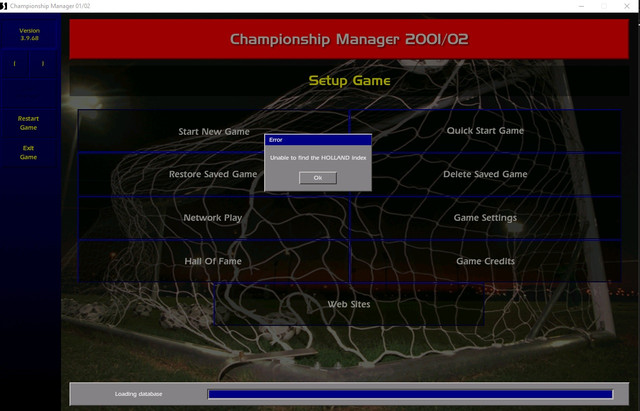Image resolution: width=640 pixels, height=411 pixels.
Task: Open Game Settings
Action: [485, 218]
